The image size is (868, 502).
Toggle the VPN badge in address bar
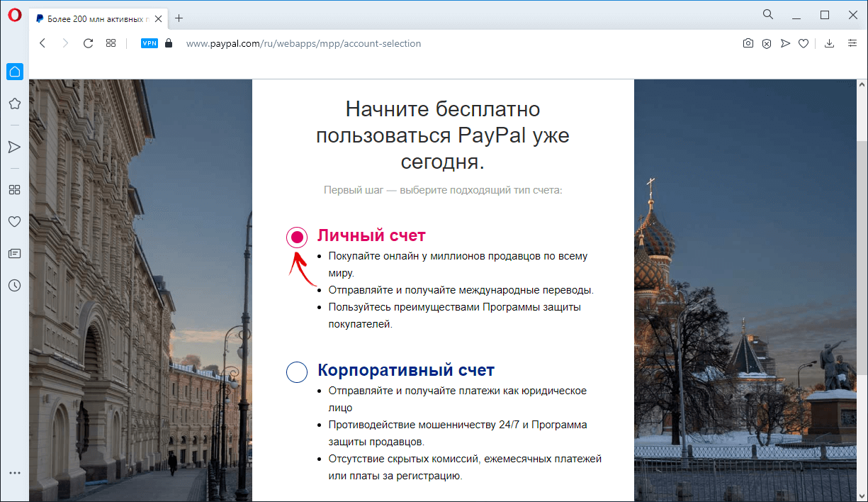pos(150,43)
